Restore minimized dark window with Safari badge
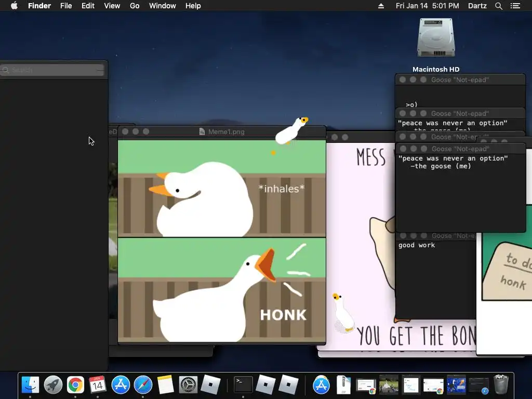Viewport: 532px width, 399px height. (478, 385)
